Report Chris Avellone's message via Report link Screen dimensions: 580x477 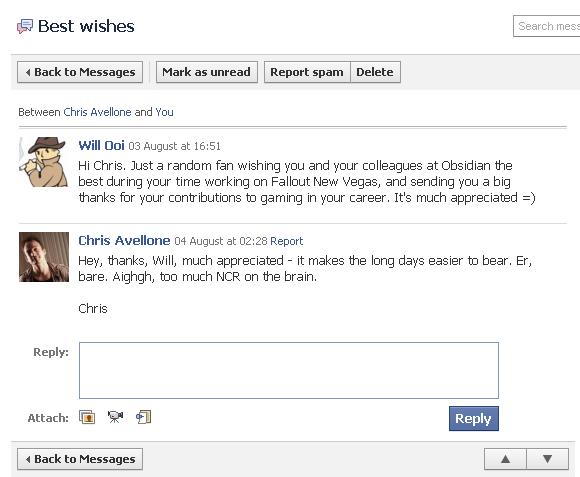coord(287,241)
